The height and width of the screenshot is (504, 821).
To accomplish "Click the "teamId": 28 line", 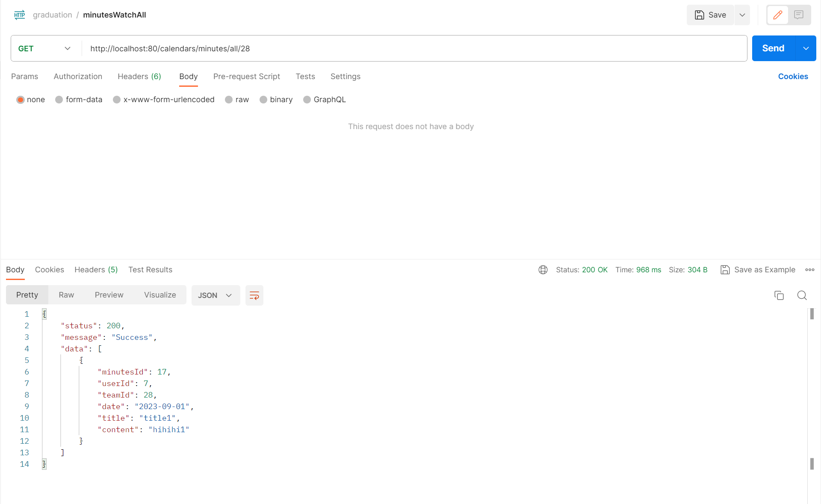I will [127, 395].
